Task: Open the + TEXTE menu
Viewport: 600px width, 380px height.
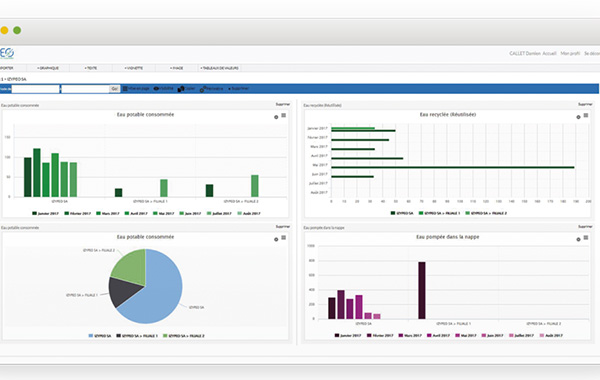Action: [91, 68]
